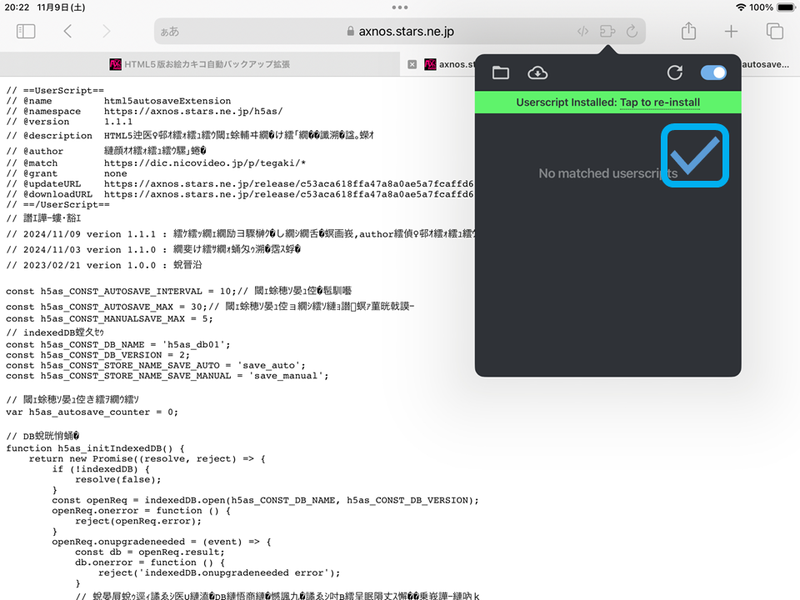The image size is (800, 600).
Task: Click the @namespace URL text
Action: point(193,111)
